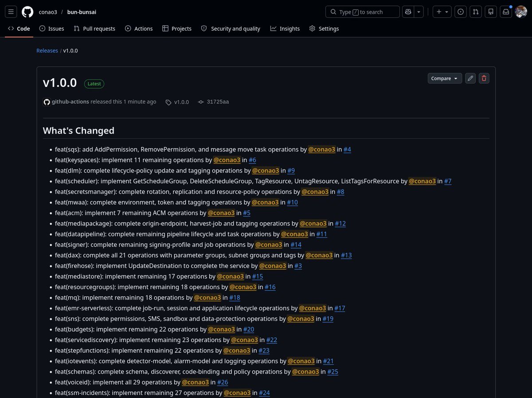Click the Latest release badge

(94, 83)
